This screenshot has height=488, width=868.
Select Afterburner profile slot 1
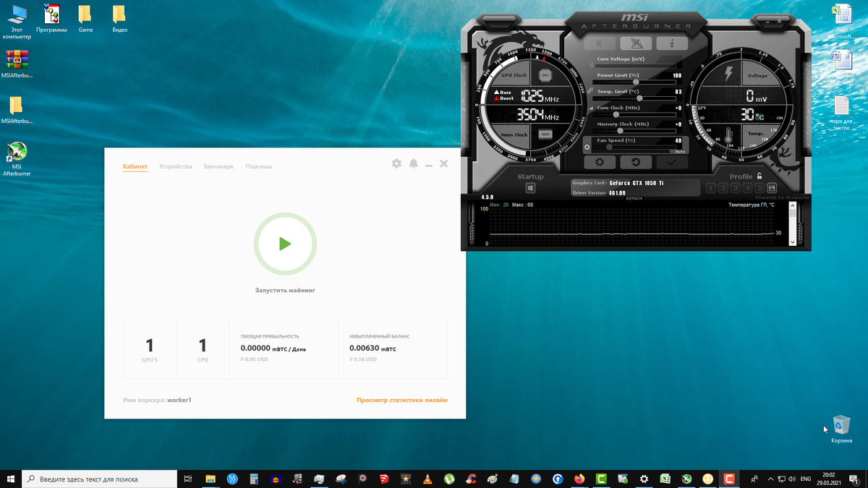tap(711, 188)
